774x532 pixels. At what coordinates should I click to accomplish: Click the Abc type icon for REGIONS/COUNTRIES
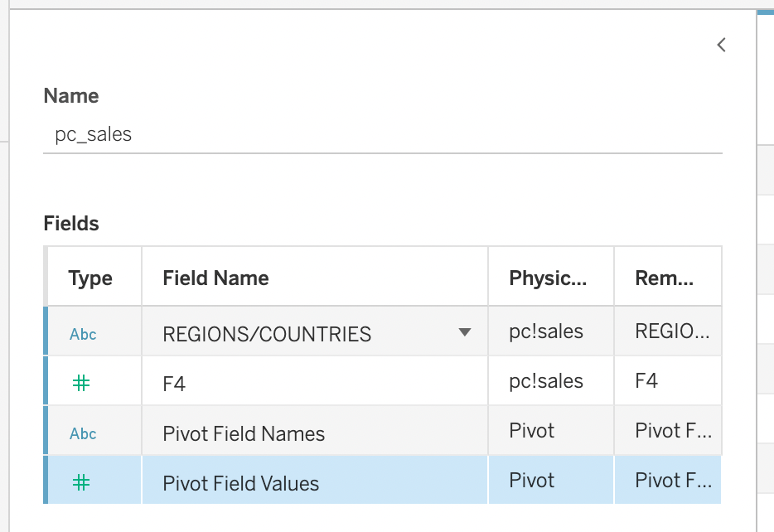click(83, 335)
